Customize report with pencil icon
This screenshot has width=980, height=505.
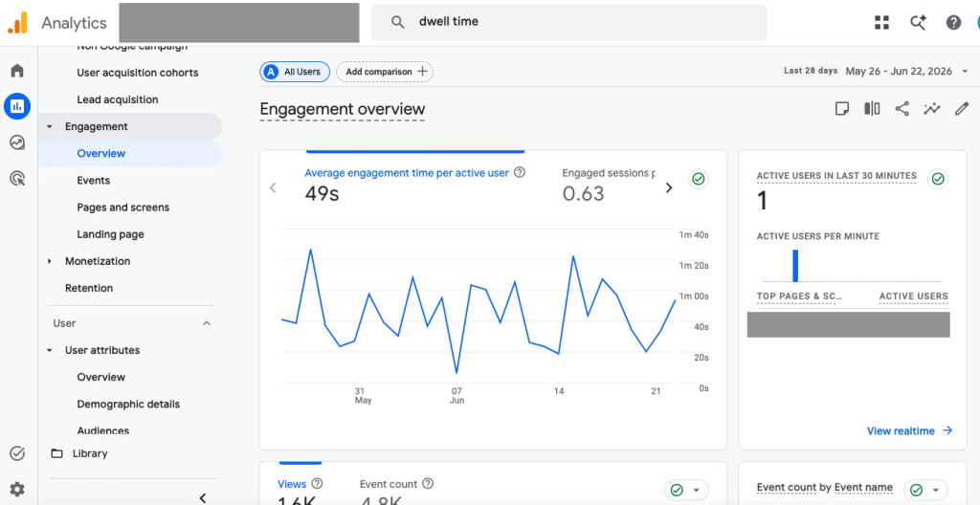[961, 109]
